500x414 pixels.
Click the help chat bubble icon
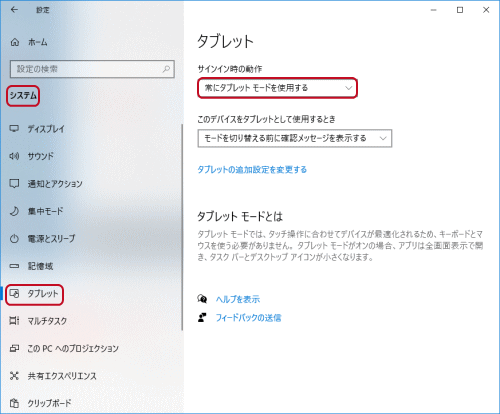click(x=202, y=299)
